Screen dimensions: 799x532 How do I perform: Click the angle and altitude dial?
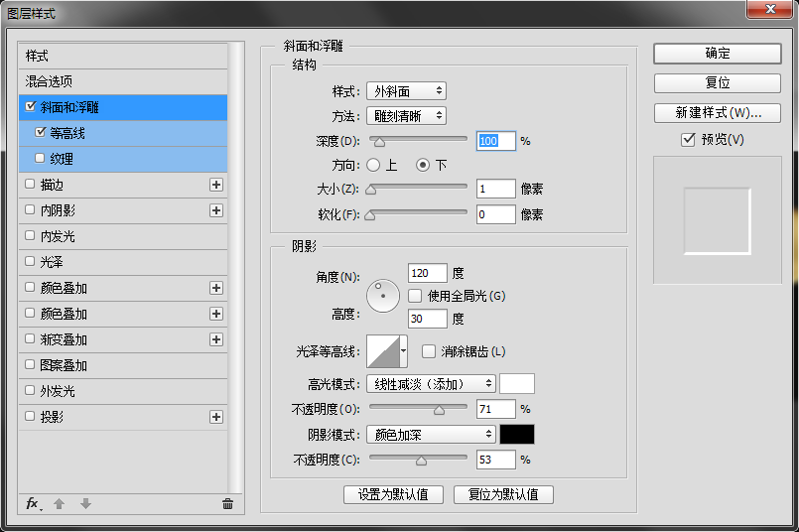click(383, 296)
